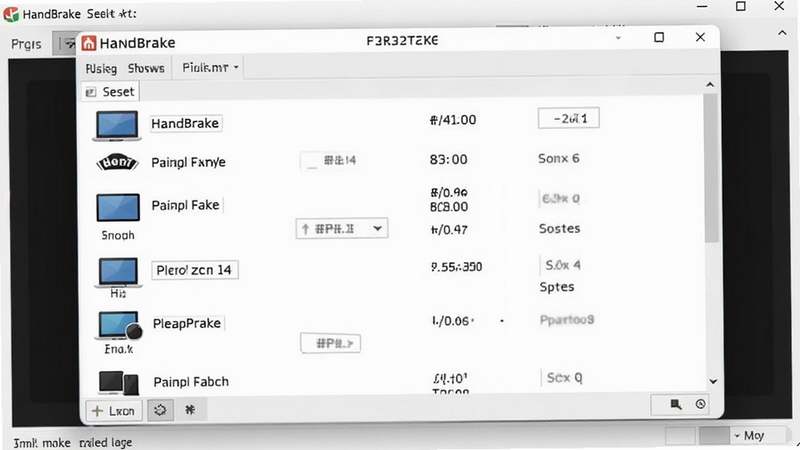Click the 83:00 value
Screen dimensions: 800x450
tap(448, 160)
